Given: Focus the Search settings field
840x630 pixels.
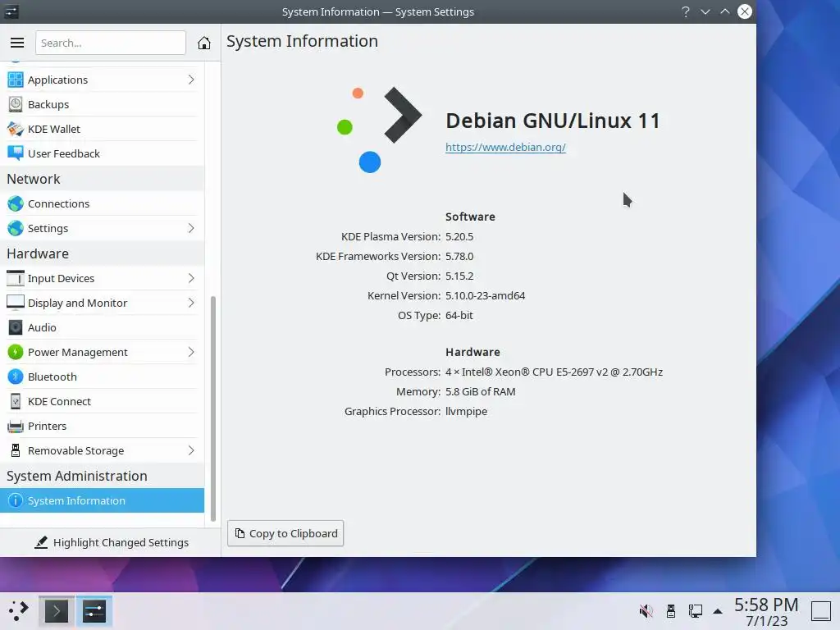Looking at the screenshot, I should pyautogui.click(x=111, y=43).
